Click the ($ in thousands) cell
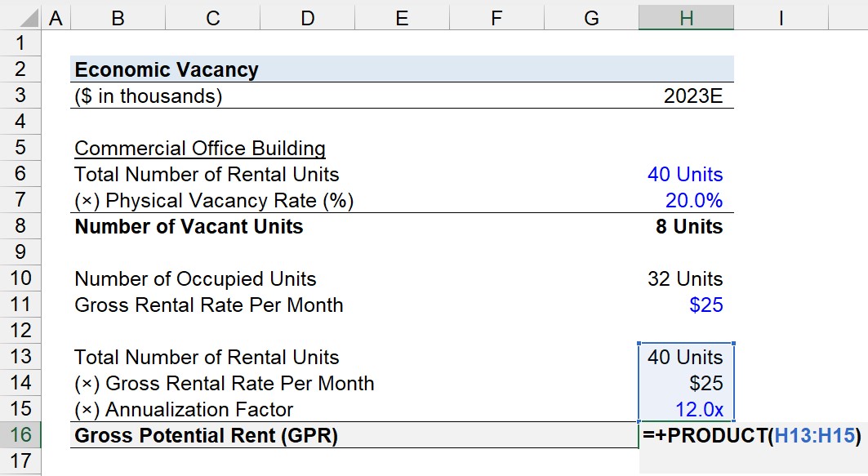 pyautogui.click(x=149, y=96)
